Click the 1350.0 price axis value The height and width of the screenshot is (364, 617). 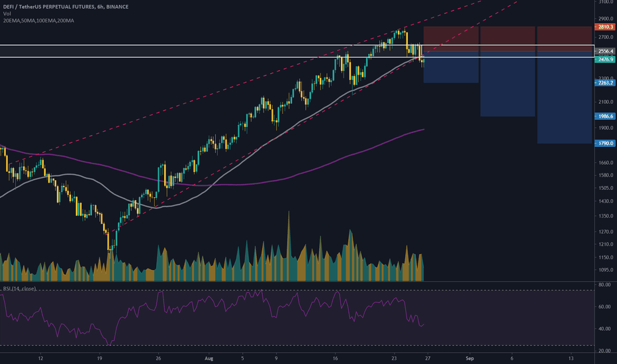606,216
